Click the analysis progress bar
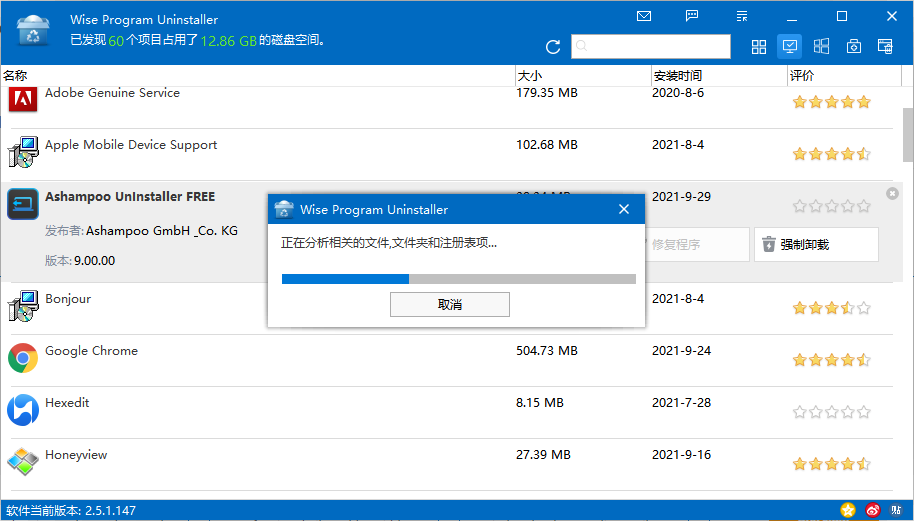This screenshot has height=521, width=914. click(459, 279)
